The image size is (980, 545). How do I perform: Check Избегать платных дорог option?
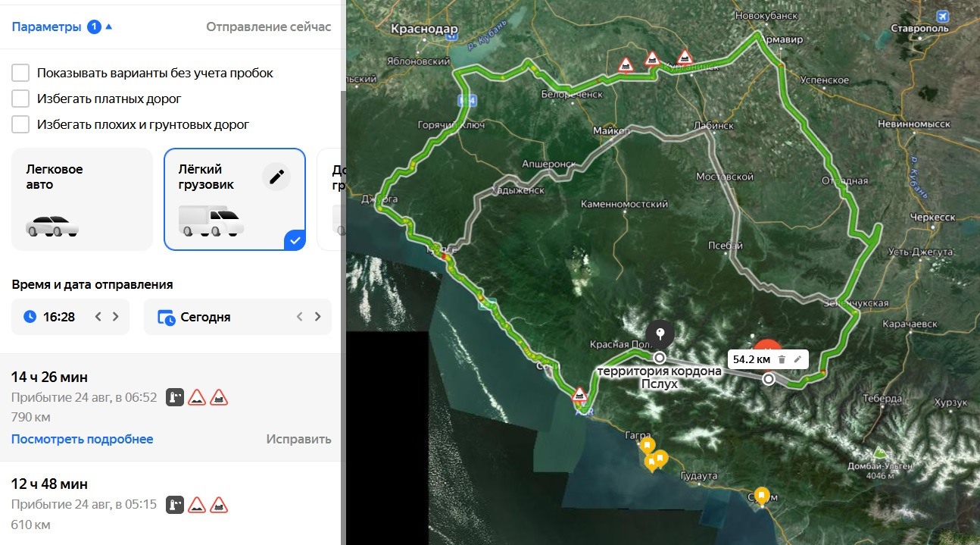click(x=21, y=99)
